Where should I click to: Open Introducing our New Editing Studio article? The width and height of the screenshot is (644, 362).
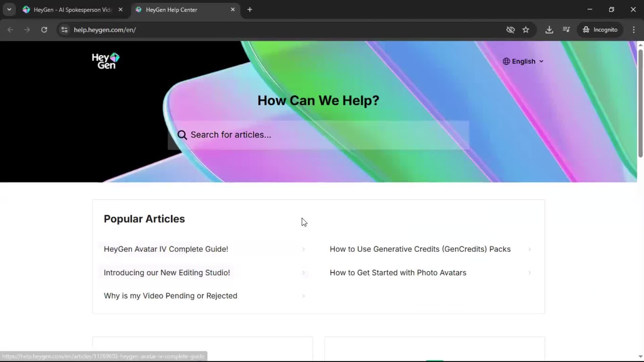click(x=167, y=273)
